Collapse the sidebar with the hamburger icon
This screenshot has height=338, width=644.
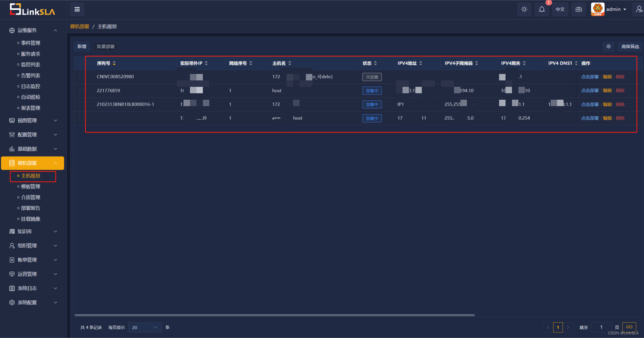click(77, 9)
